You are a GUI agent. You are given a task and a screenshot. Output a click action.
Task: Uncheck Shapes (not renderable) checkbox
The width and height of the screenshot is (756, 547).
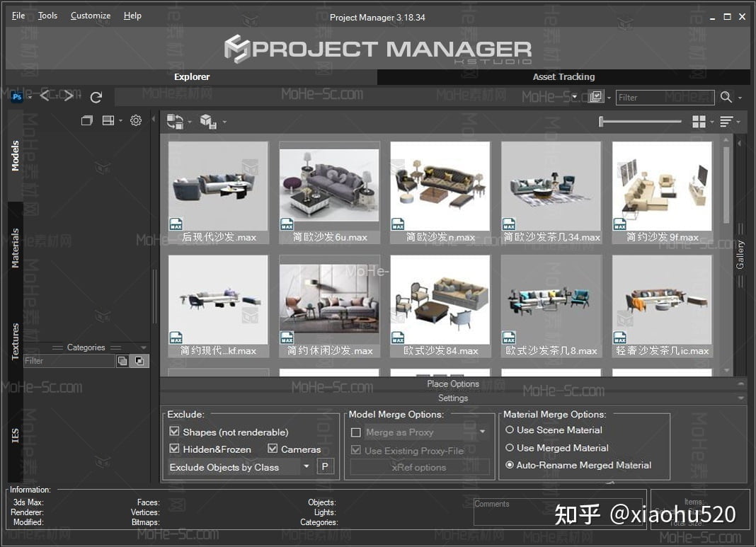(x=174, y=432)
